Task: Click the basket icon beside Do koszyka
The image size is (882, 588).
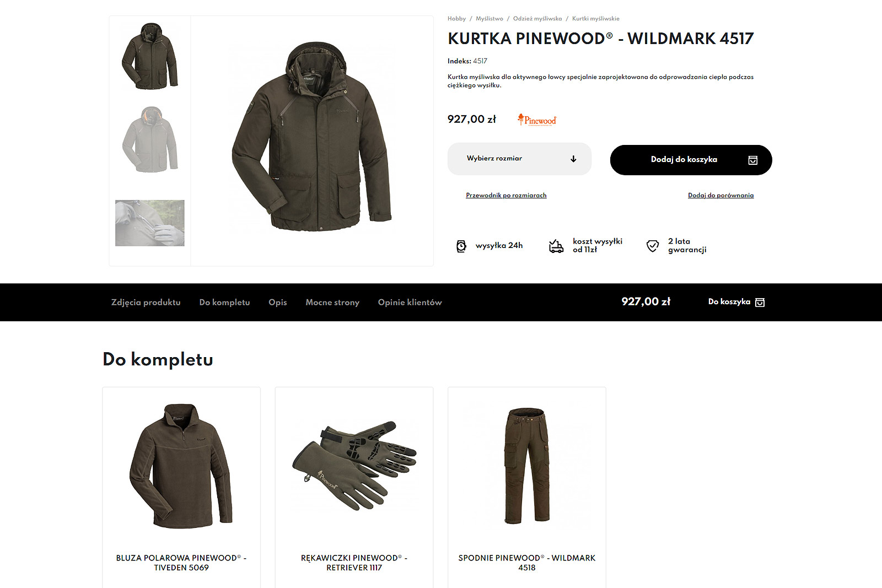Action: (760, 302)
